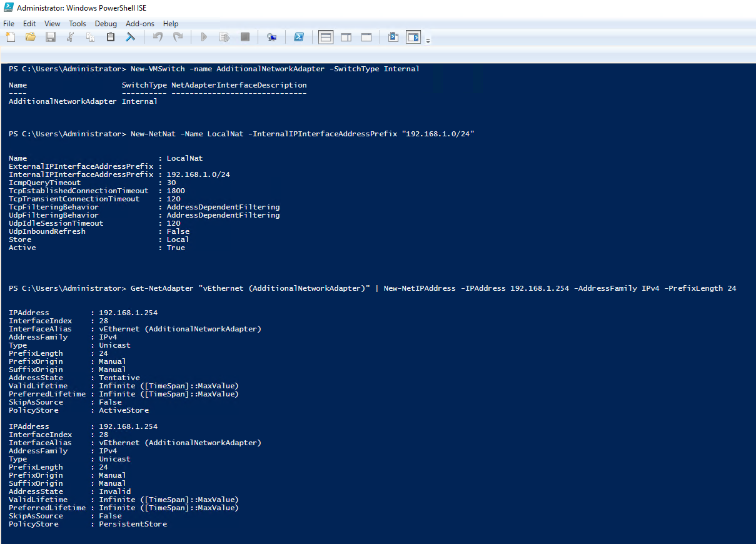
Task: Toggle Show Script Pane Top layout
Action: coord(325,37)
